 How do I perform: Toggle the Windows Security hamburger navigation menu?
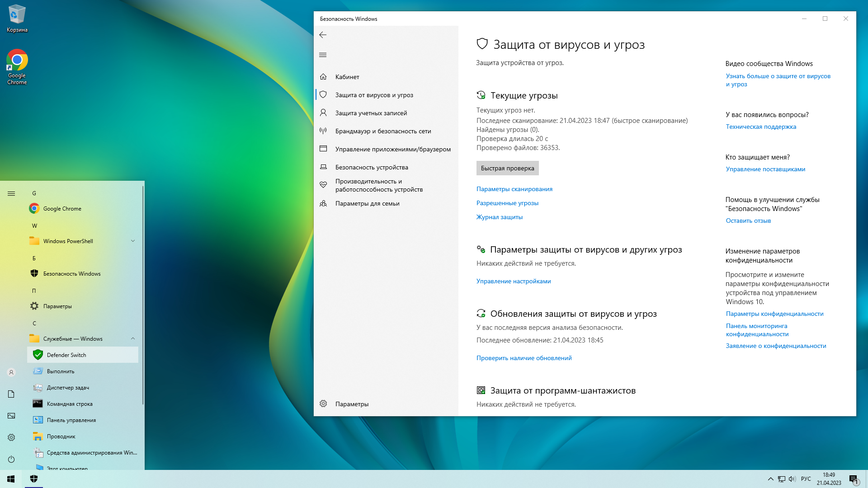point(323,55)
